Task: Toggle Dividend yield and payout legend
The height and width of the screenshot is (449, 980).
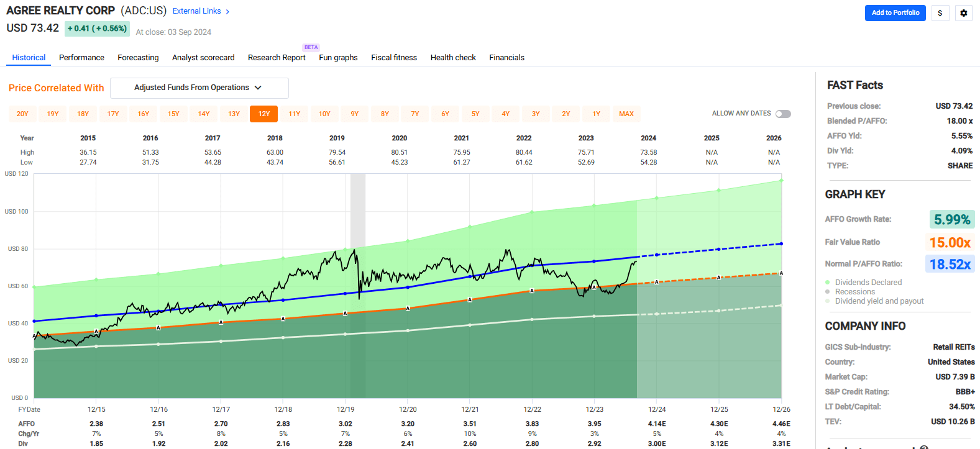Action: click(x=827, y=301)
